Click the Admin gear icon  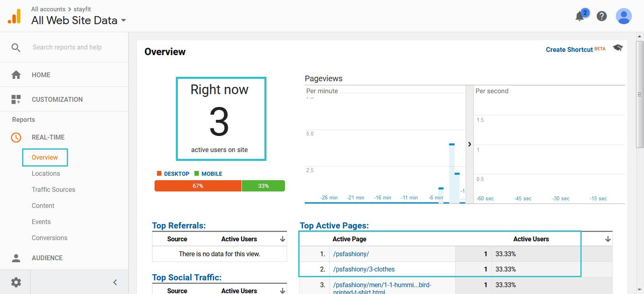[x=16, y=282]
